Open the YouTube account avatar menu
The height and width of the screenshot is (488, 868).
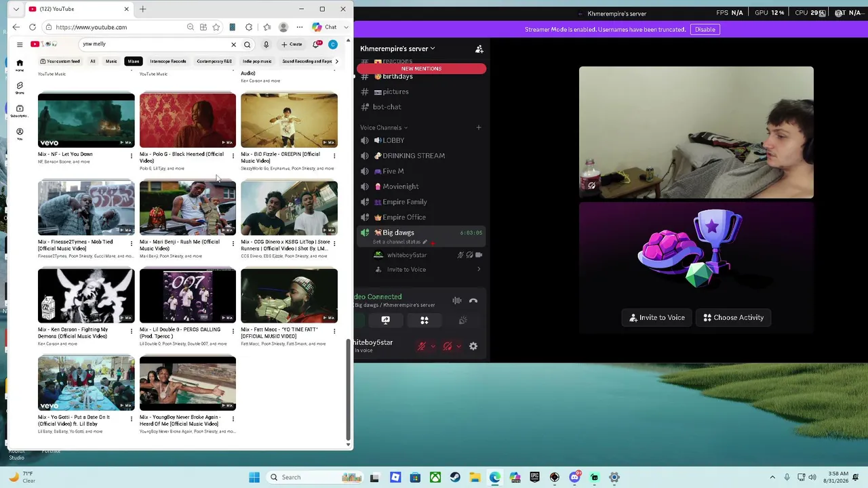[332, 45]
